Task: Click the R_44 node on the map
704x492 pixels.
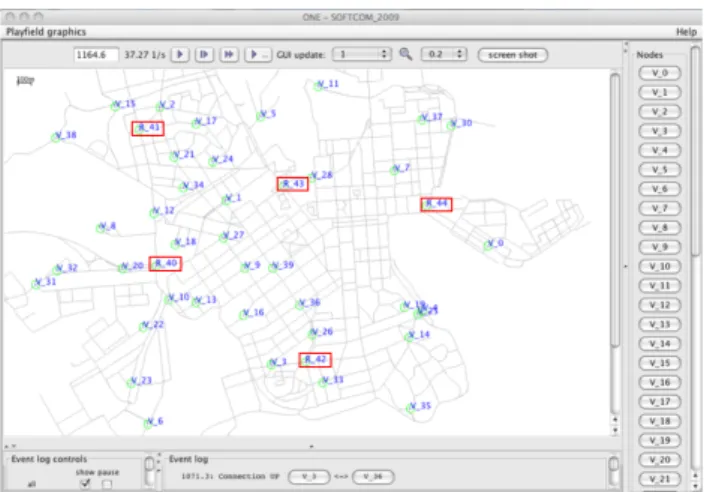Action: (436, 204)
